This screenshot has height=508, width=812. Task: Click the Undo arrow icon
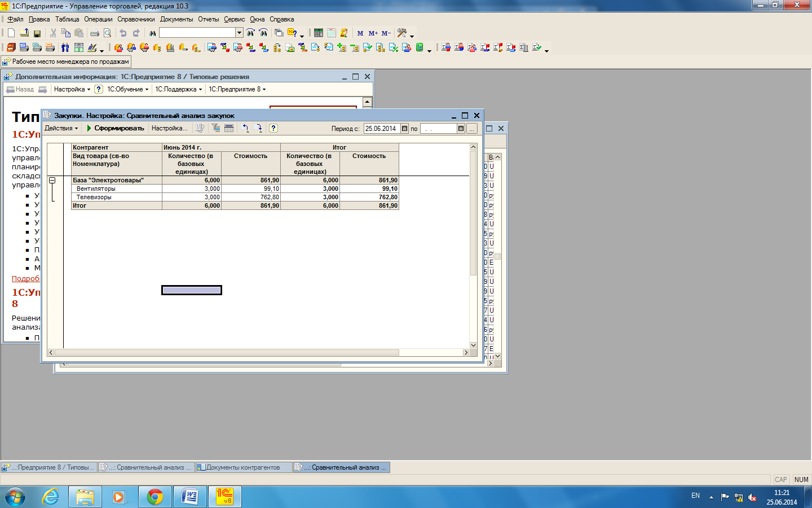(x=123, y=33)
